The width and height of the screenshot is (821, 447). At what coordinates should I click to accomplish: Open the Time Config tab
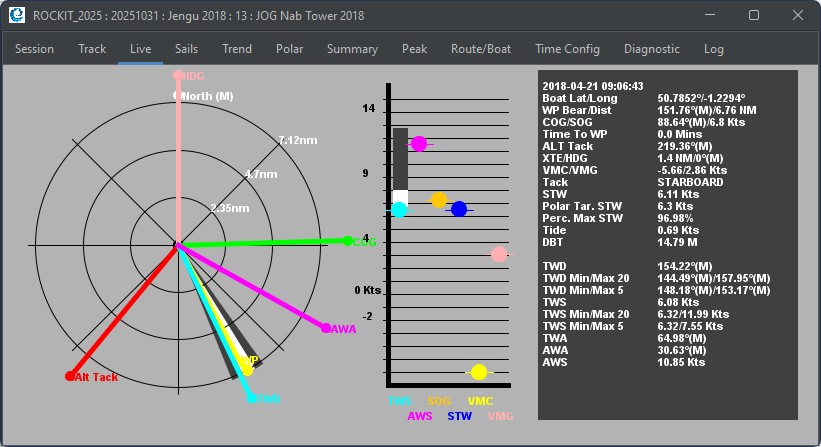point(567,49)
